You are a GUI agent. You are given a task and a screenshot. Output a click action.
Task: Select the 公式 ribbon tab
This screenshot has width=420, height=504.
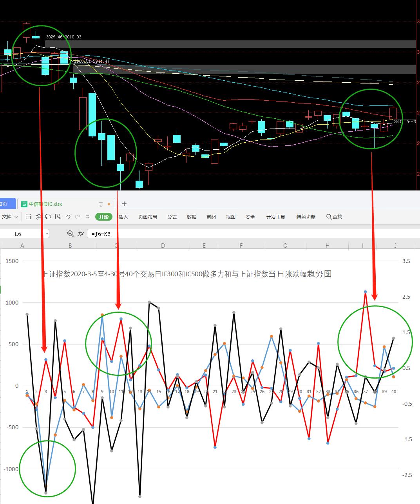(172, 217)
